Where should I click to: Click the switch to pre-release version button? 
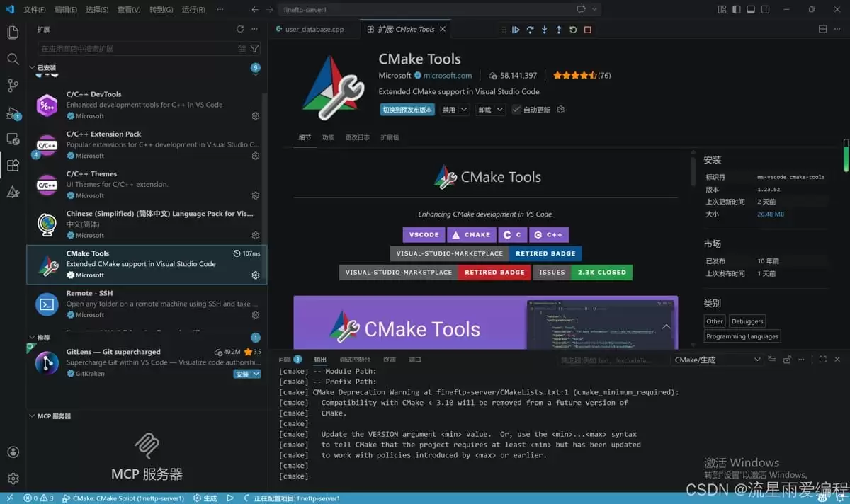pyautogui.click(x=407, y=110)
